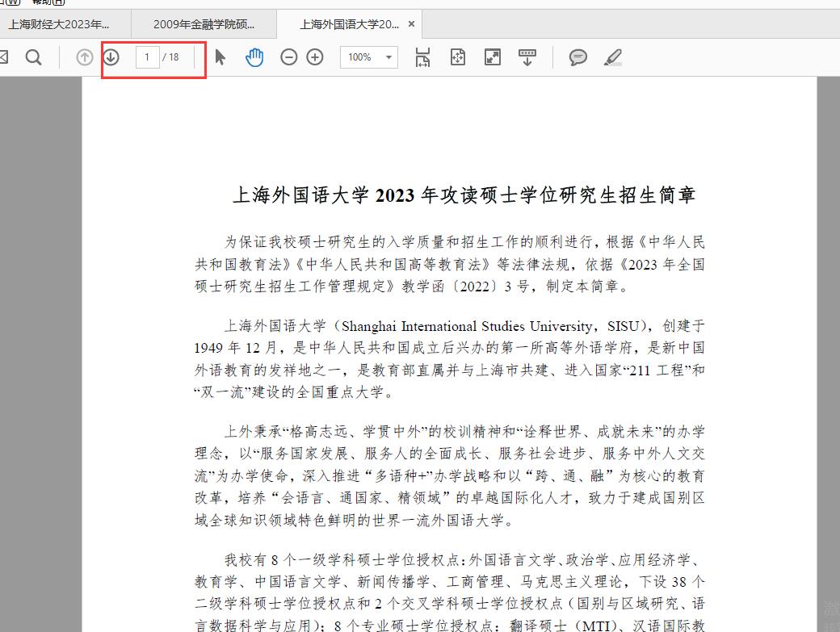840x632 pixels.
Task: Click the fit-width scrolling icon
Action: 422,57
